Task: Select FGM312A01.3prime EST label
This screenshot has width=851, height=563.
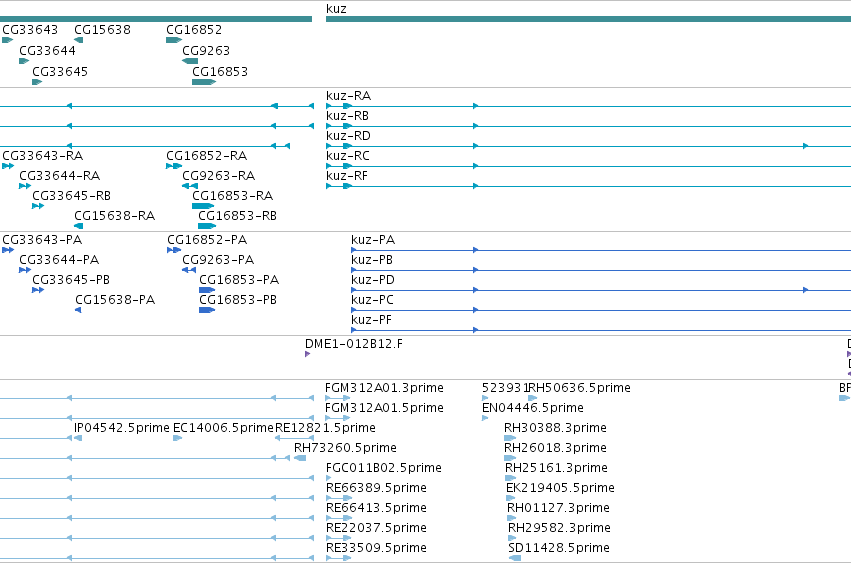Action: tap(384, 388)
